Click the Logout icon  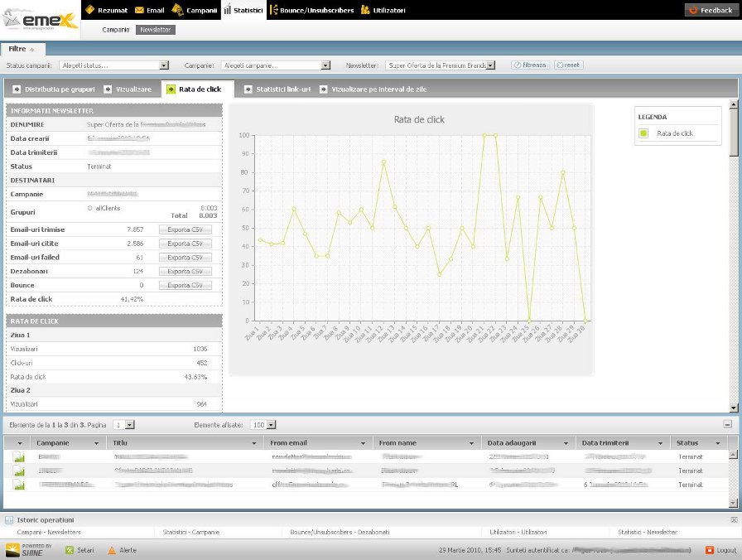710,550
